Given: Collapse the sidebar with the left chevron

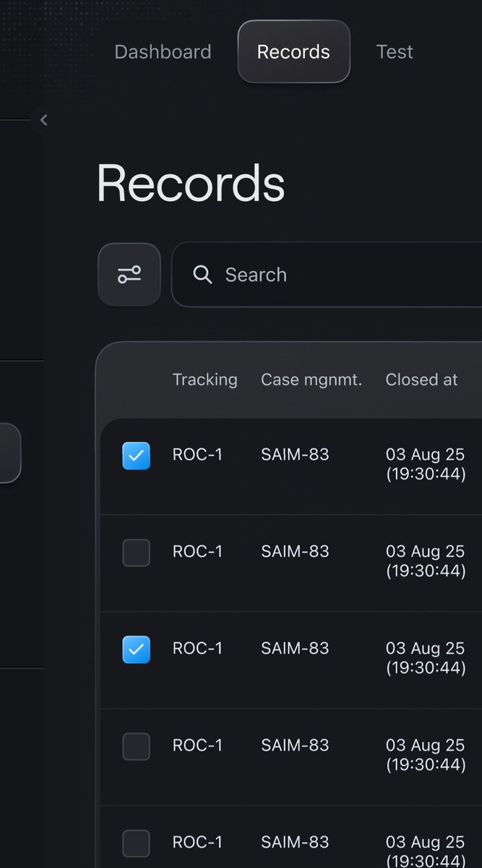Looking at the screenshot, I should point(43,120).
